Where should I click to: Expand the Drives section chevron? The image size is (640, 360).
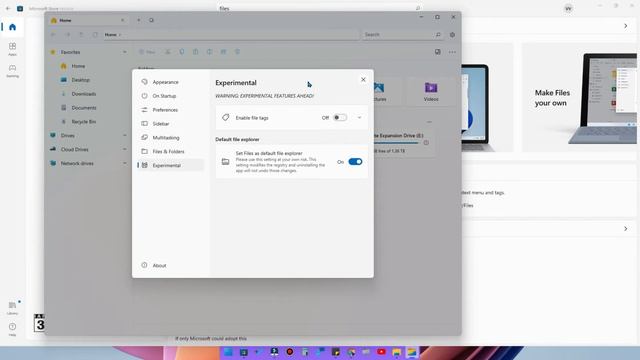tap(124, 136)
